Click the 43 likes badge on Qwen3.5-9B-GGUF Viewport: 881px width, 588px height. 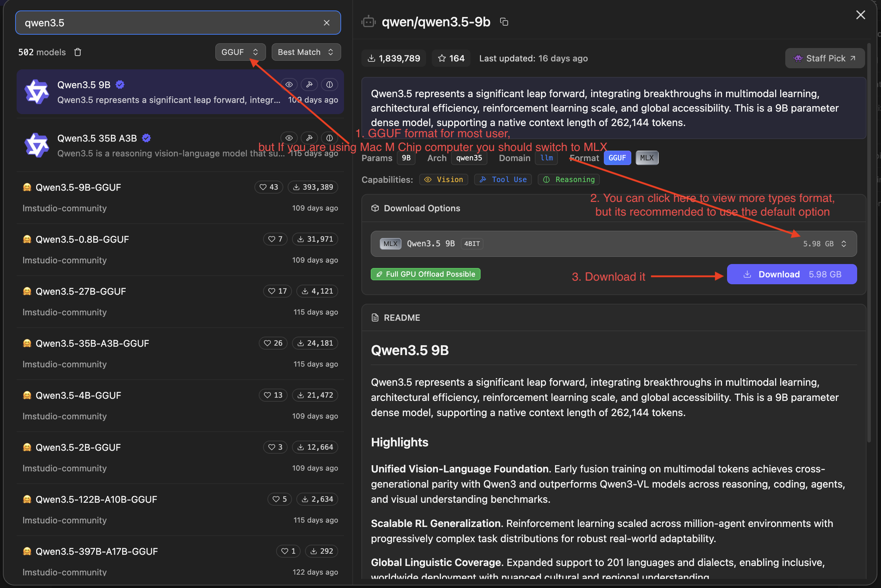[x=268, y=187]
